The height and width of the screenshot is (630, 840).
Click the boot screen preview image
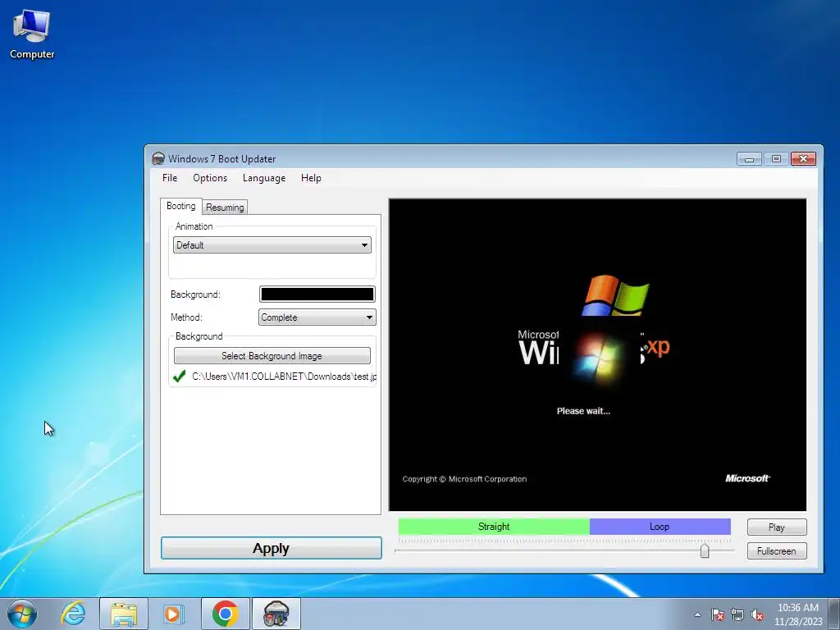[597, 354]
